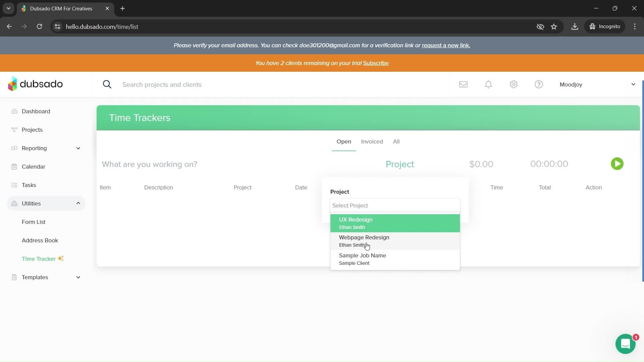The height and width of the screenshot is (362, 644).
Task: Go back in browser history
Action: tap(9, 26)
